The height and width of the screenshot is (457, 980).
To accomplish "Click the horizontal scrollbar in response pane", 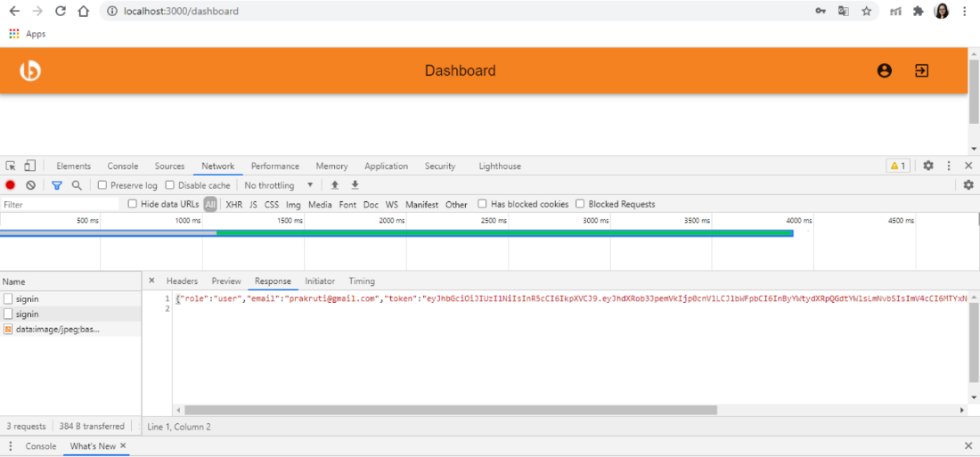I will pos(445,410).
